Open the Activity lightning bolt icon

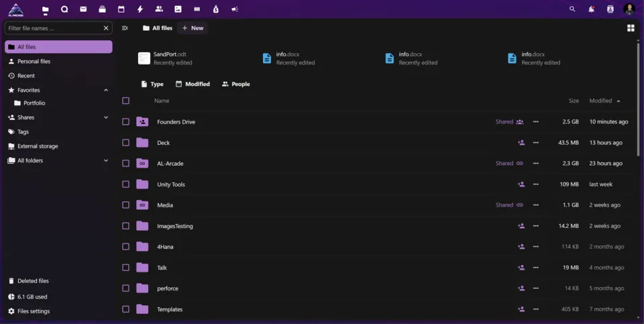140,9
